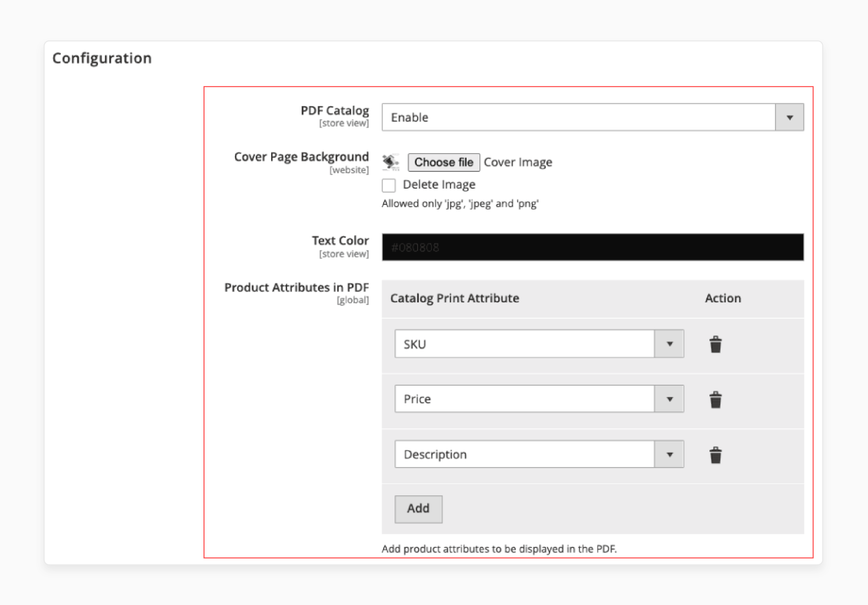868x605 pixels.
Task: Click the Text Color label
Action: coord(340,241)
